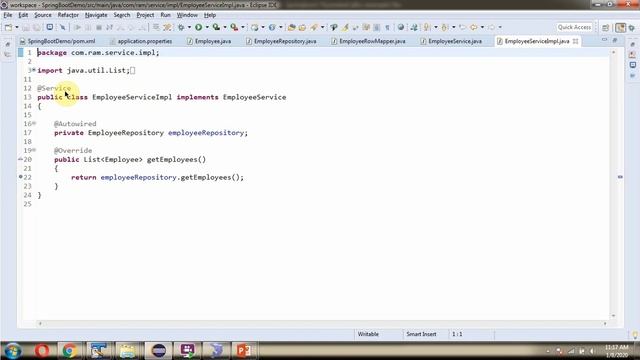Close the EmployeeServiceImpl.java tab
The width and height of the screenshot is (640, 360).
[576, 41]
